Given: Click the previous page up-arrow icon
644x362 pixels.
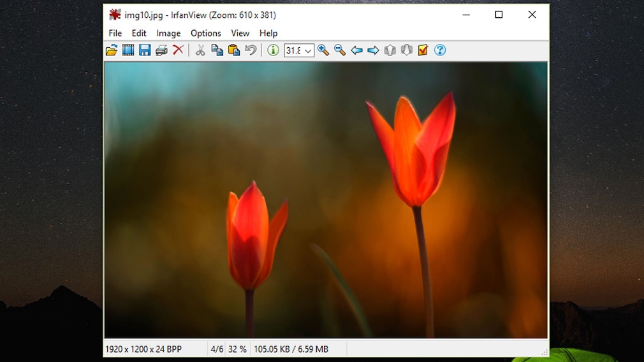Looking at the screenshot, I should (390, 50).
